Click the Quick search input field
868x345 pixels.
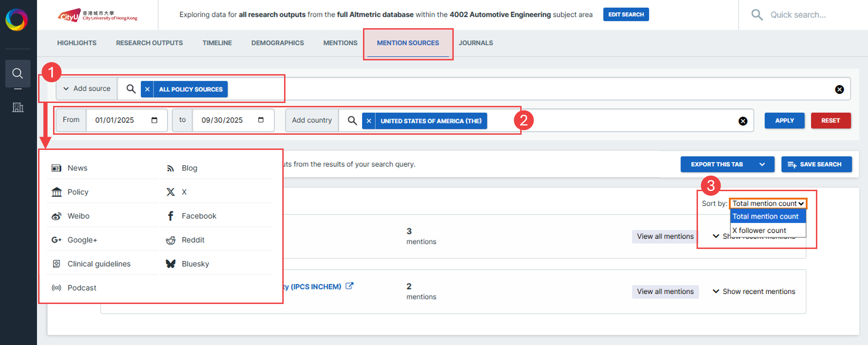click(x=798, y=15)
